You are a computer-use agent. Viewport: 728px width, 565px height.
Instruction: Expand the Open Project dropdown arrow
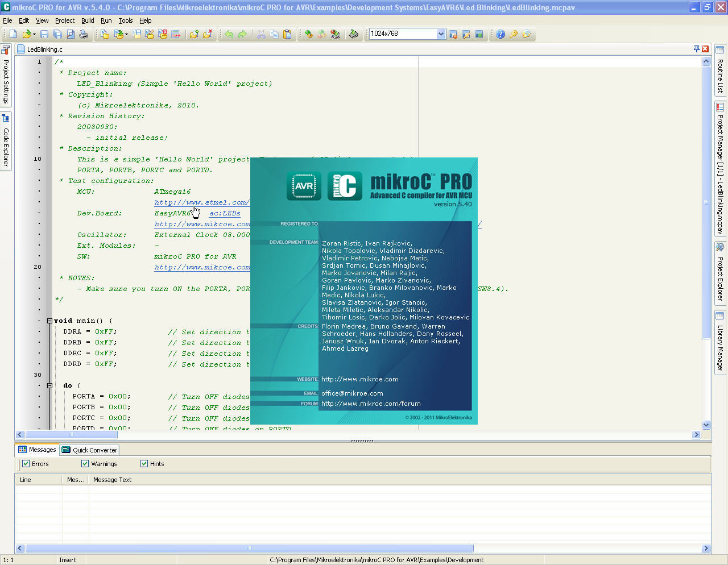click(126, 34)
